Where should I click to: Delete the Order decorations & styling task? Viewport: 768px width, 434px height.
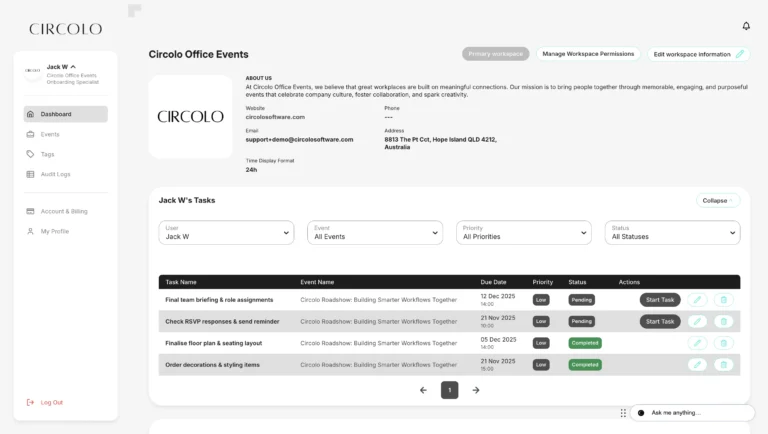tap(723, 365)
